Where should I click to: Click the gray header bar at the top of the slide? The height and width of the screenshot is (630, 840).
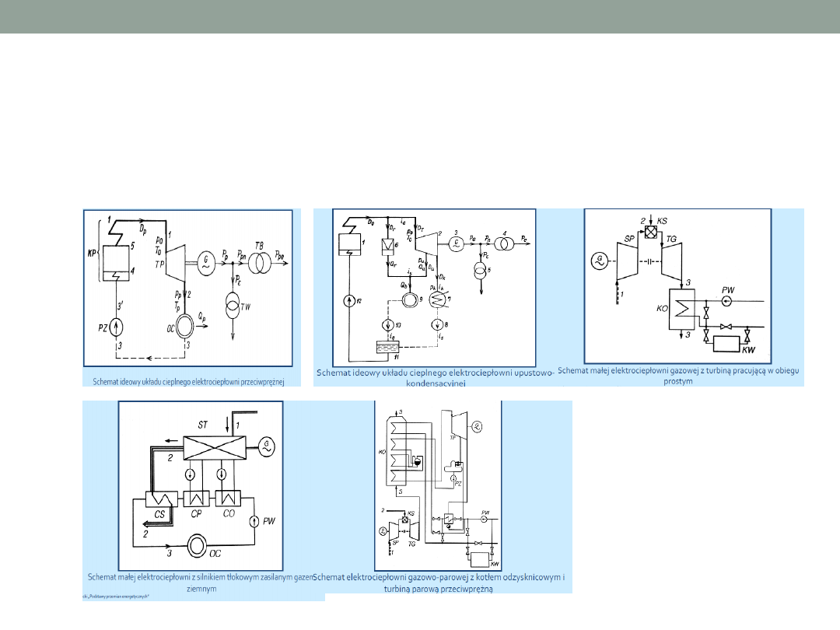pos(420,16)
